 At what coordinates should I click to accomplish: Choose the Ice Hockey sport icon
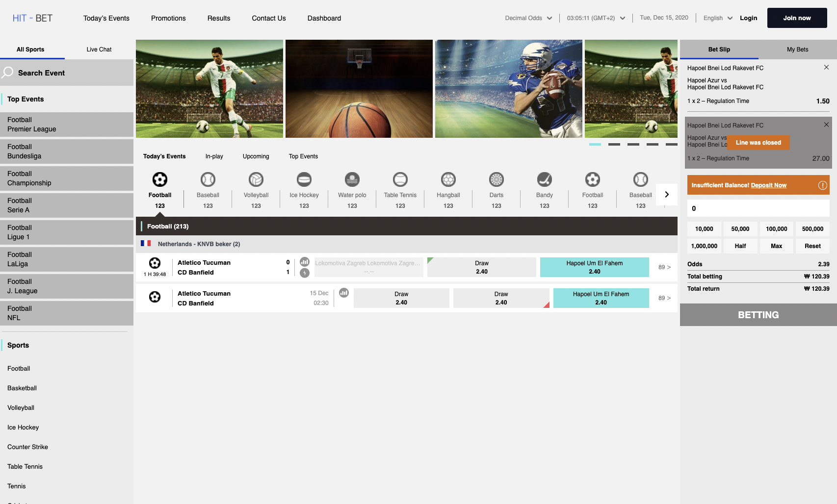(304, 180)
